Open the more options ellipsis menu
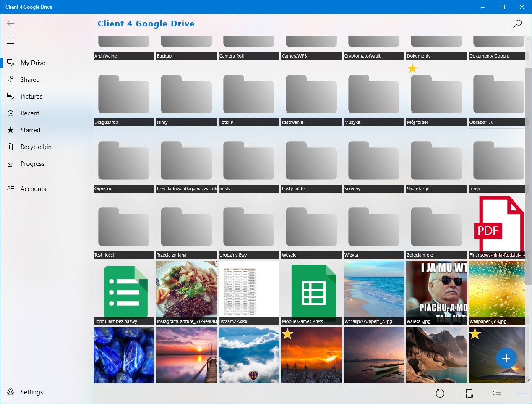532x404 pixels. point(522,394)
